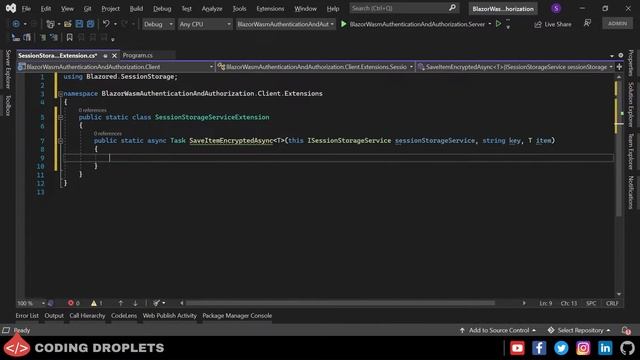
Task: Open the startup project dropdown
Action: point(286,24)
